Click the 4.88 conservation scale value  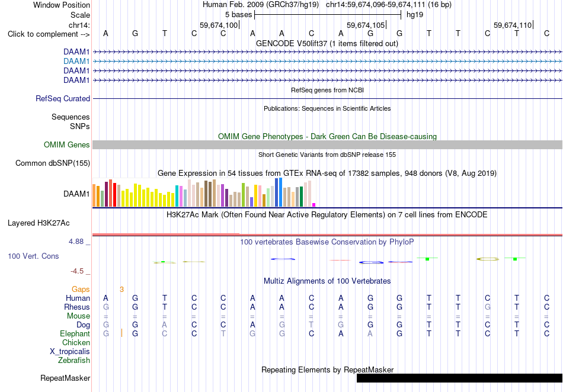click(x=76, y=242)
